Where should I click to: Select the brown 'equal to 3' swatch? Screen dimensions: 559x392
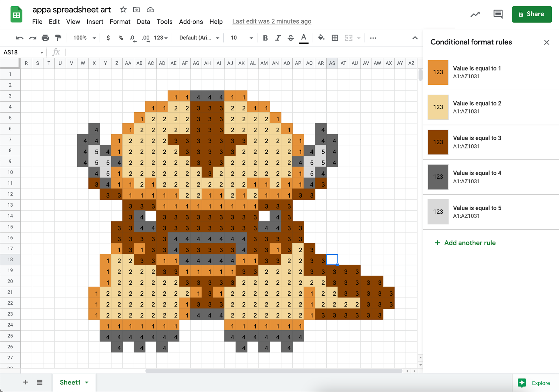pyautogui.click(x=438, y=142)
